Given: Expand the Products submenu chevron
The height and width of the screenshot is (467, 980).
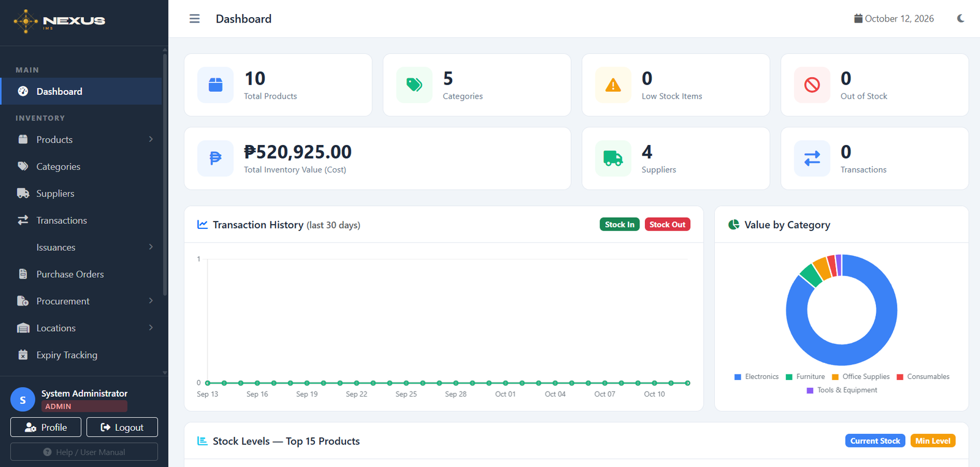Looking at the screenshot, I should pyautogui.click(x=151, y=140).
